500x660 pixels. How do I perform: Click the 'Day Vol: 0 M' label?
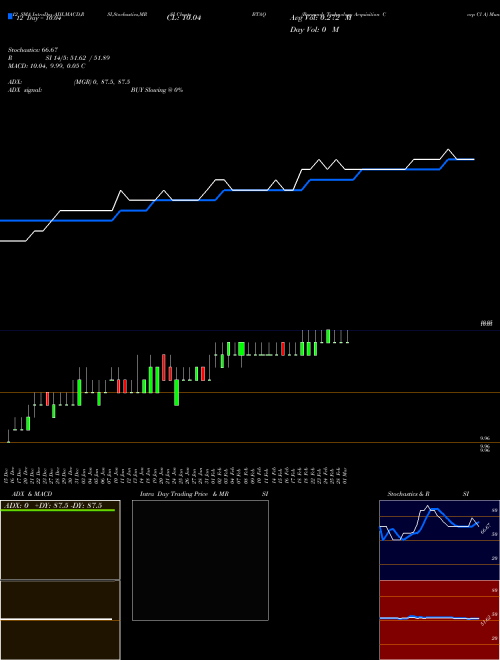click(x=314, y=30)
